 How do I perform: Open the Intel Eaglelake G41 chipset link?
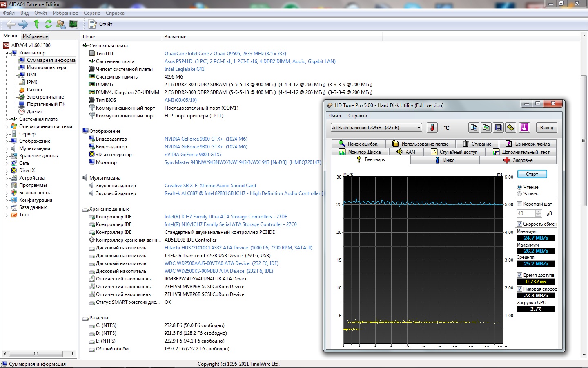click(184, 69)
